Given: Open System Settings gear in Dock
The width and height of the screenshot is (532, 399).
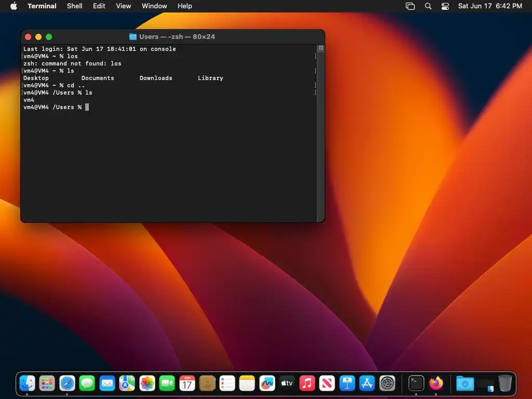Looking at the screenshot, I should (x=387, y=383).
